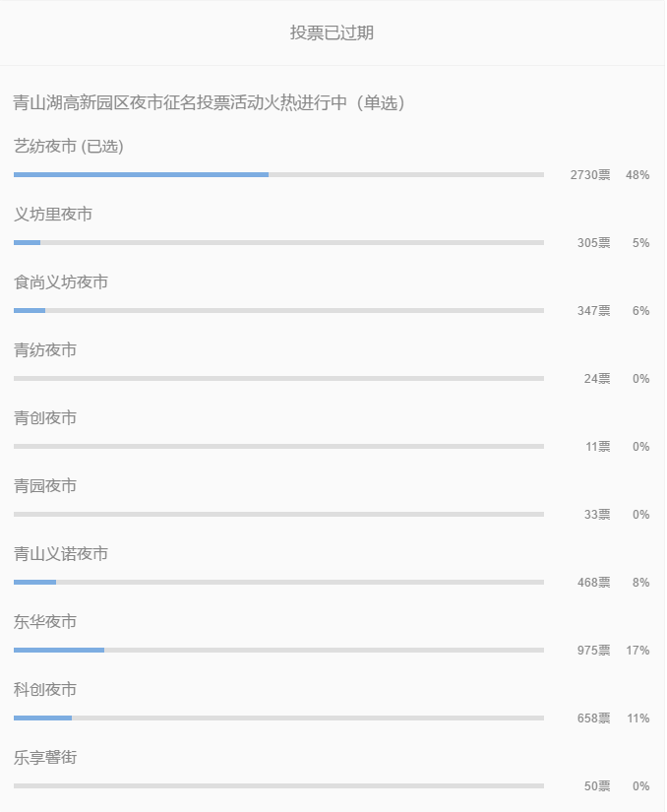The image size is (667, 812).
Task: Click the 艺纺夜市 48% progress bar
Action: [x=278, y=175]
